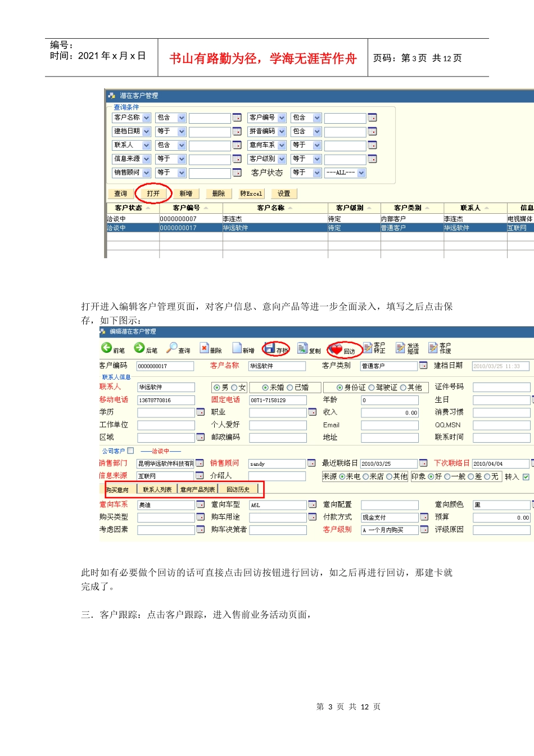Expand the 信息来源 field dropdown

[x=146, y=159]
